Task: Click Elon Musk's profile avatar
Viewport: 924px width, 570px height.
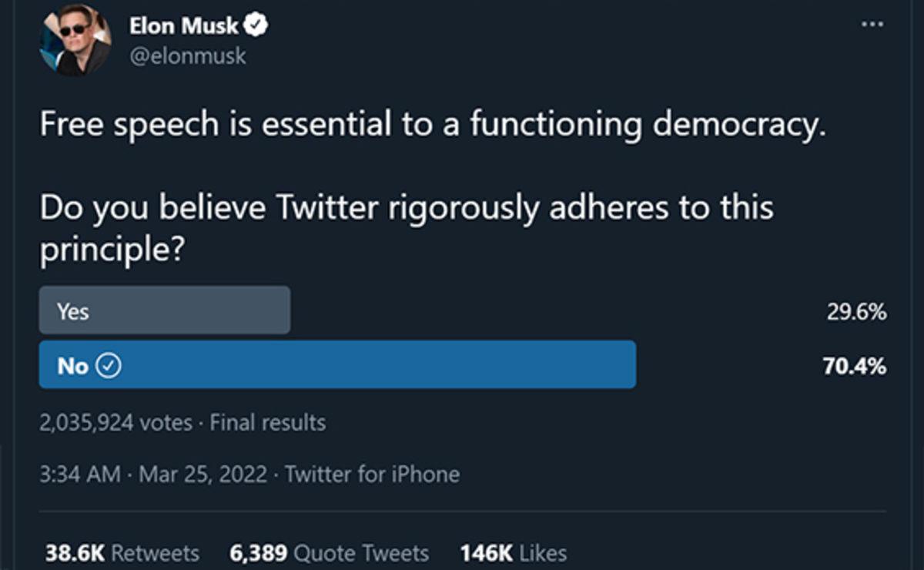Action: coord(75,39)
